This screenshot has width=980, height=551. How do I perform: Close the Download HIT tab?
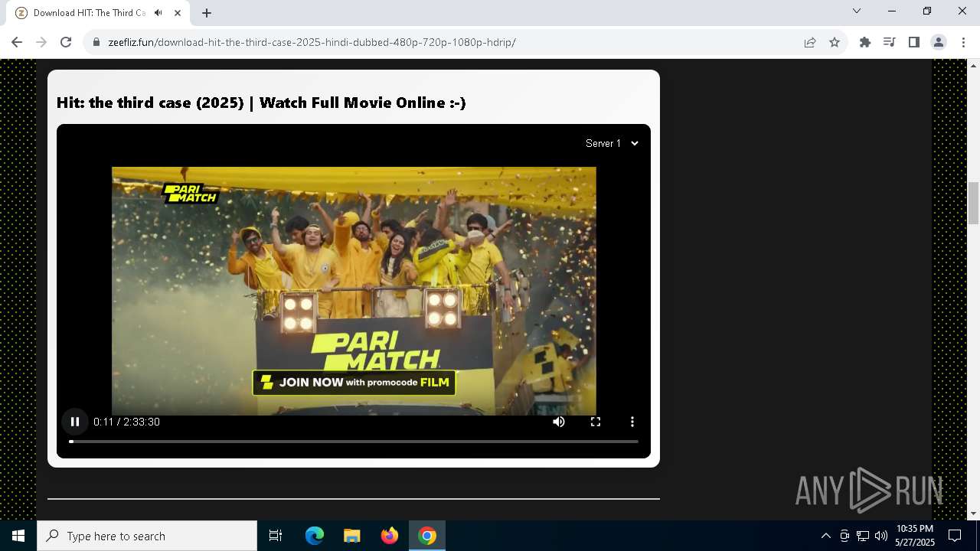(178, 12)
